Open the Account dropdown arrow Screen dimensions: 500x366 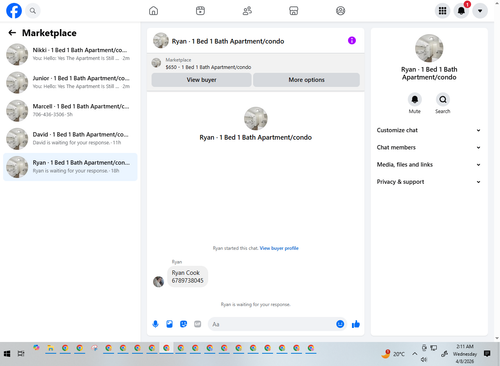[480, 11]
